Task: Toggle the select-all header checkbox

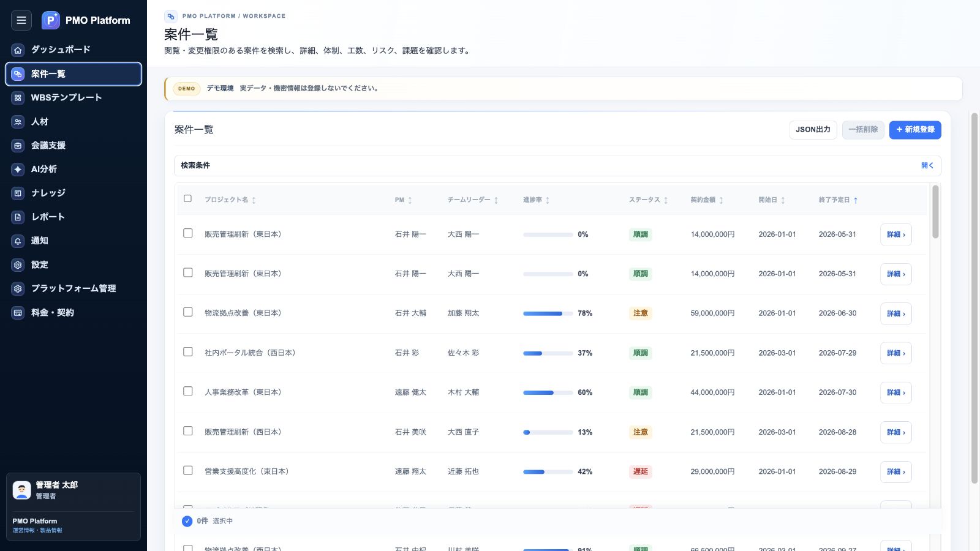Action: coord(188,198)
